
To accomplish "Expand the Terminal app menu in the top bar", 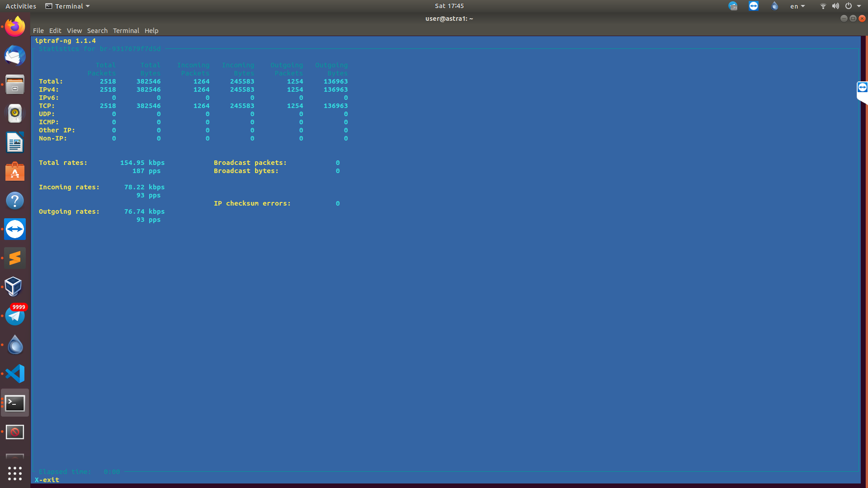I will coord(68,6).
